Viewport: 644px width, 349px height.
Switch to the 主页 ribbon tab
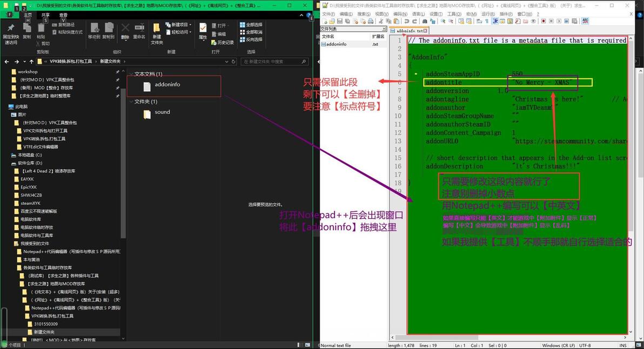pos(28,15)
